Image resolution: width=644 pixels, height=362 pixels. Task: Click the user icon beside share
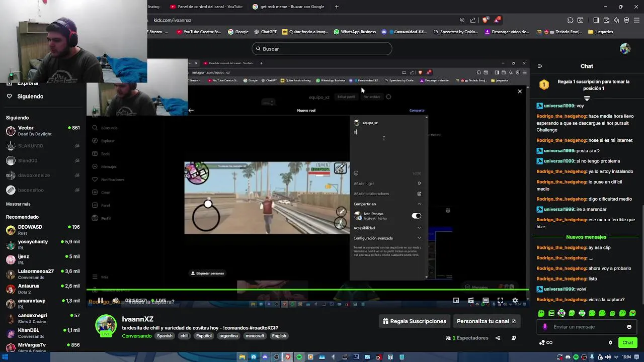(514, 338)
